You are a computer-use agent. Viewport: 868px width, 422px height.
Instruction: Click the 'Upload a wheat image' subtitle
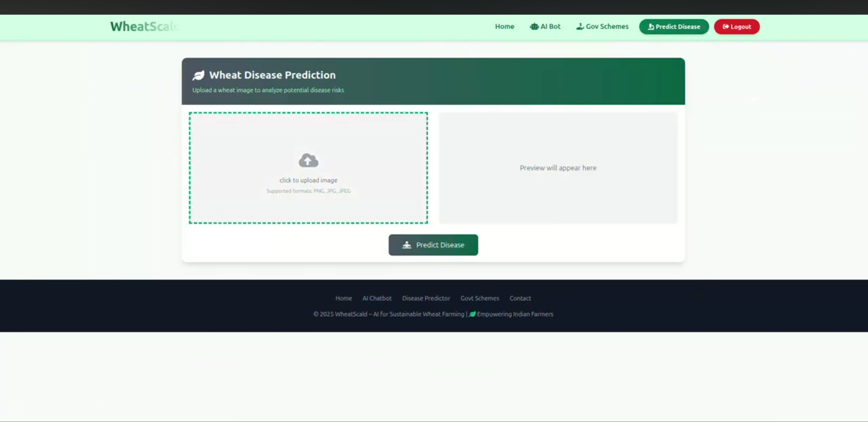coord(268,90)
